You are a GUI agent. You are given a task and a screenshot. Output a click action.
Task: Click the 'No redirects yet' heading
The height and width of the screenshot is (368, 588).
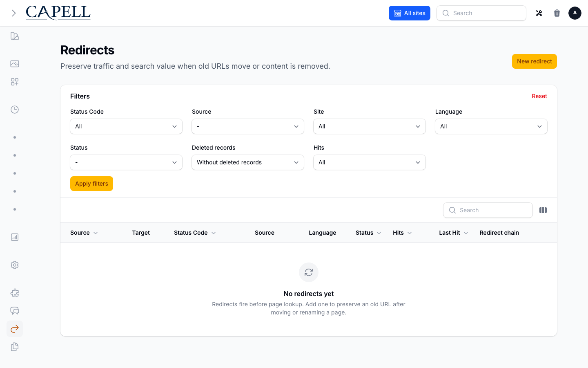coord(309,294)
